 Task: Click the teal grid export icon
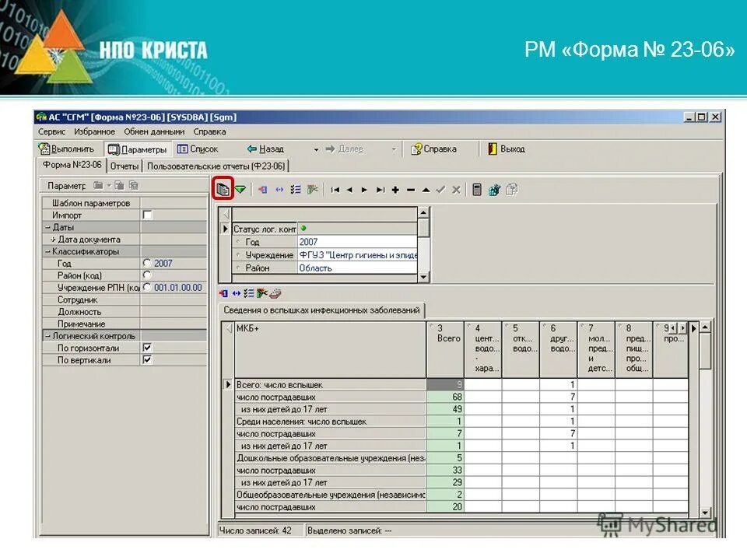[494, 190]
